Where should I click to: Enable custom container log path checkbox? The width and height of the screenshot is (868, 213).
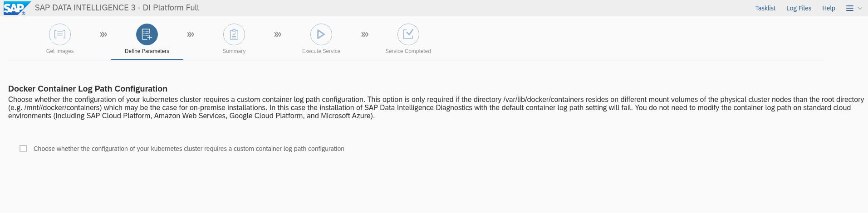23,149
